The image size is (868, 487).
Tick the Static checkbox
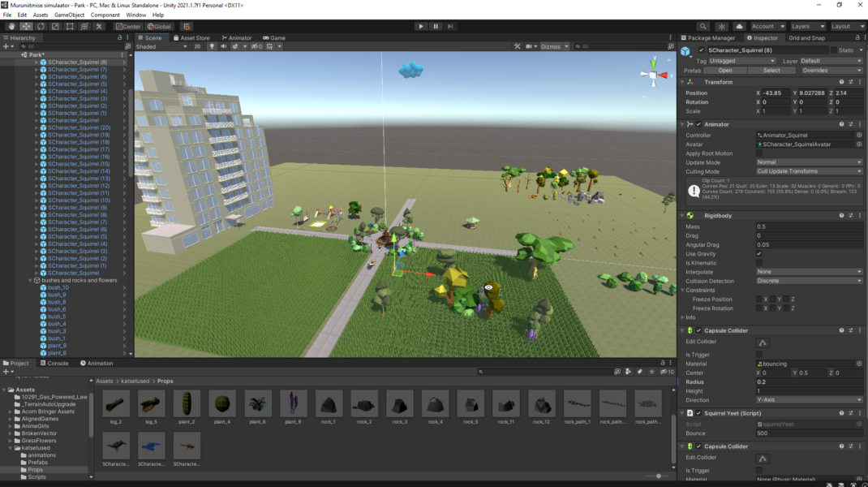click(x=833, y=50)
